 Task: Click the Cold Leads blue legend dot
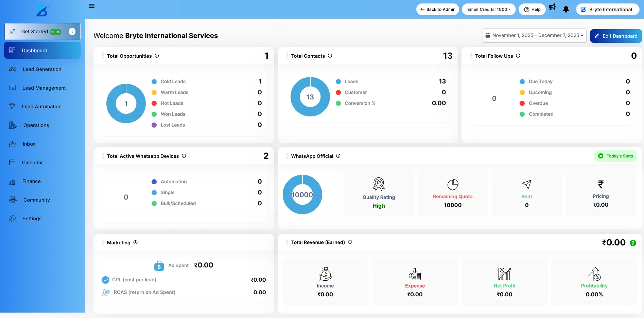point(154,81)
